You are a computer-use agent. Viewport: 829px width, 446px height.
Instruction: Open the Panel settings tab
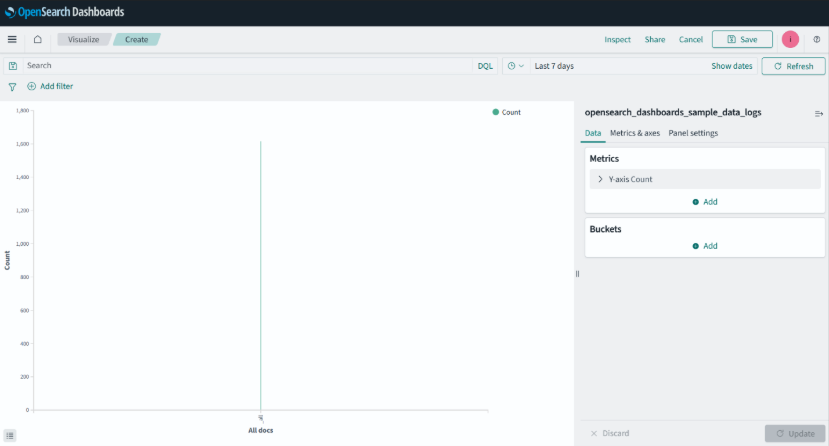pyautogui.click(x=693, y=133)
